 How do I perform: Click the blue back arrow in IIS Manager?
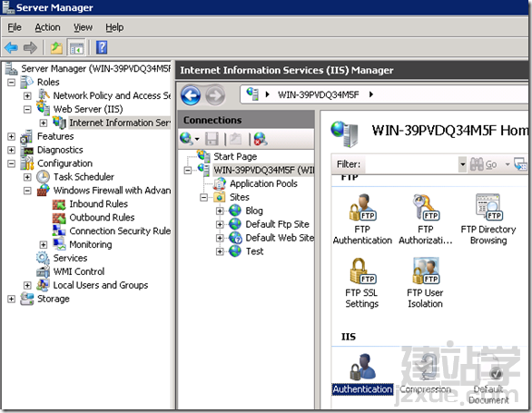pos(191,95)
